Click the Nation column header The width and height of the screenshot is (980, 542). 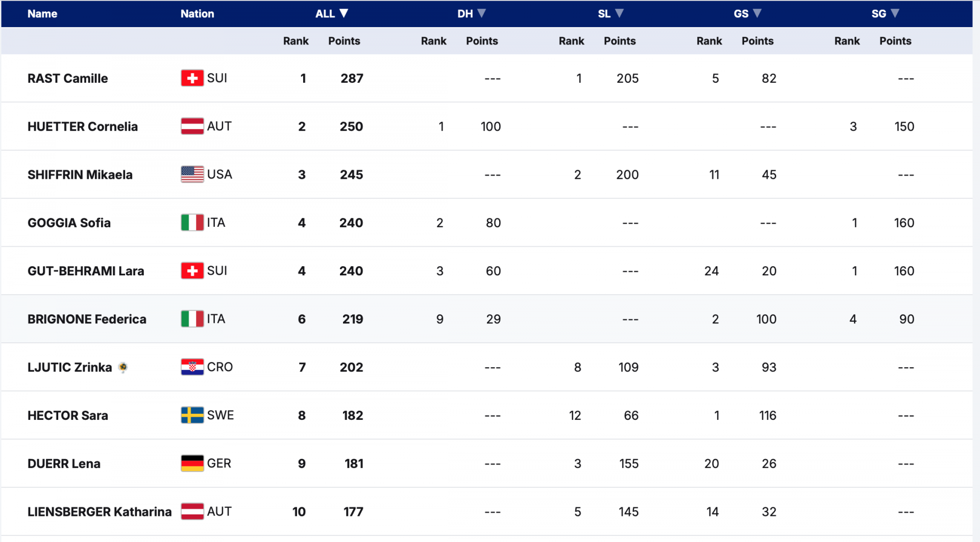click(x=197, y=14)
